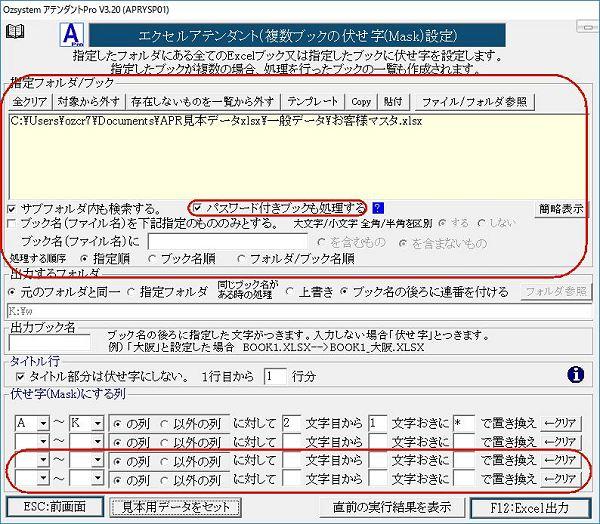Select the お客様マスタ.xlsx path entry
Viewport: 600px width, 524px height.
pos(217,122)
